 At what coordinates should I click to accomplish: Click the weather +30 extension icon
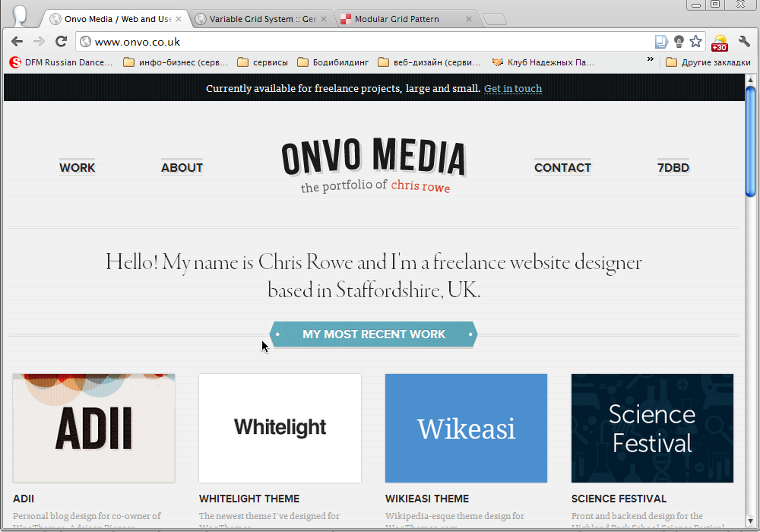[719, 43]
